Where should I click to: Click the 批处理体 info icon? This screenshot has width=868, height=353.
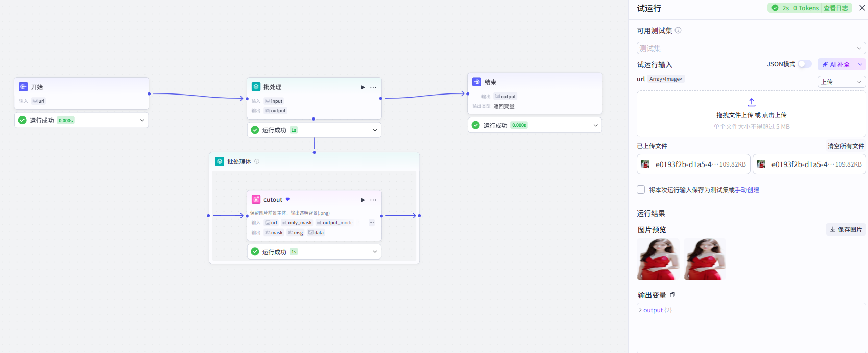[x=257, y=161]
